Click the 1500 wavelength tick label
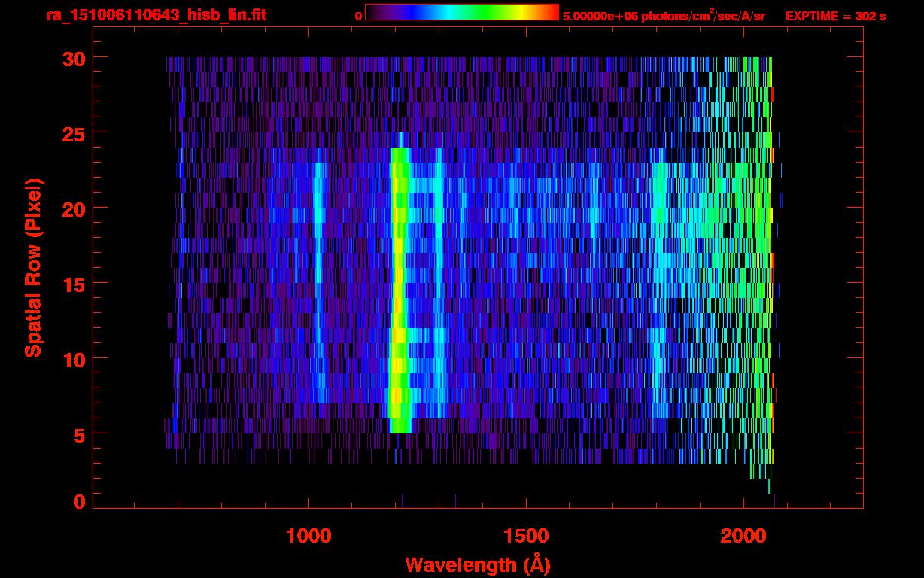The width and height of the screenshot is (924, 578). (x=526, y=536)
